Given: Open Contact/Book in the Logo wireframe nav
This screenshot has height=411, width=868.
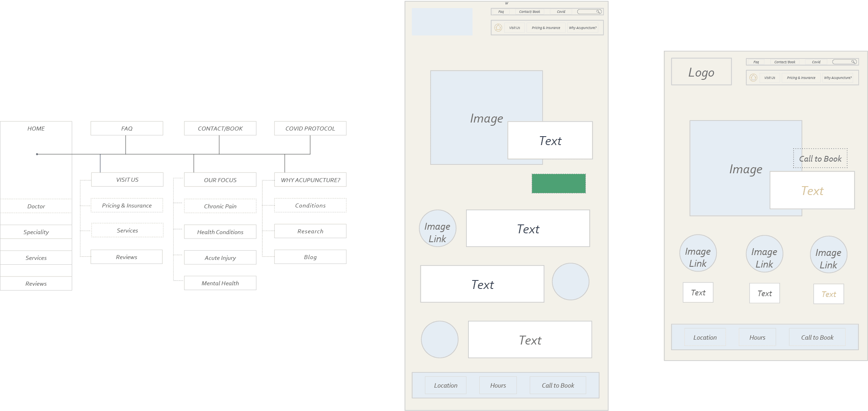Looking at the screenshot, I should 785,62.
